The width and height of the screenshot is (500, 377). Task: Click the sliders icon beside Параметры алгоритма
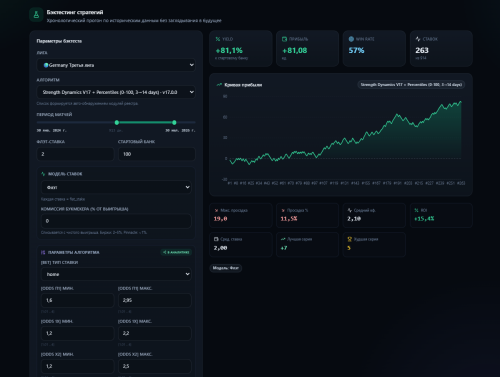coord(43,252)
